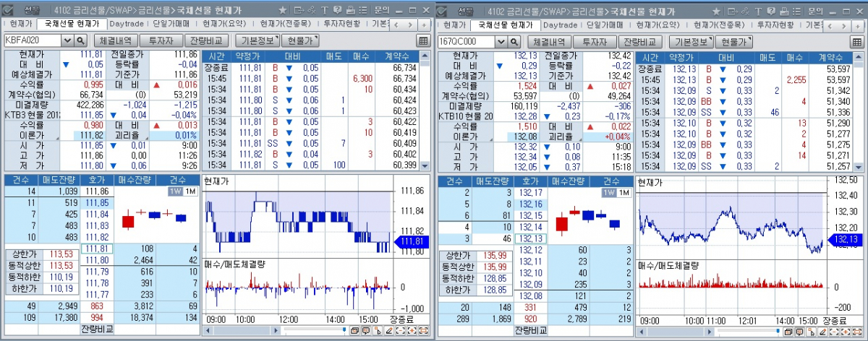Open the 167QC000 symbol dropdown arrow
This screenshot has height=341, width=868.
[503, 41]
